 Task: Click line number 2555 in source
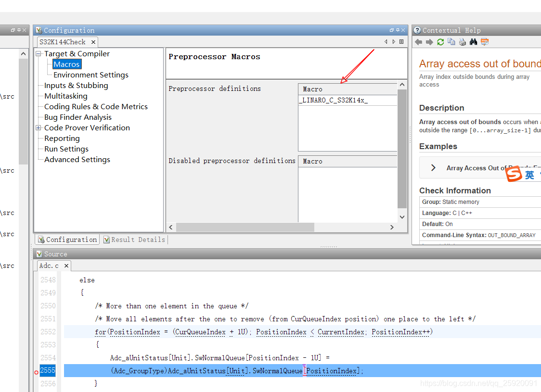click(48, 371)
